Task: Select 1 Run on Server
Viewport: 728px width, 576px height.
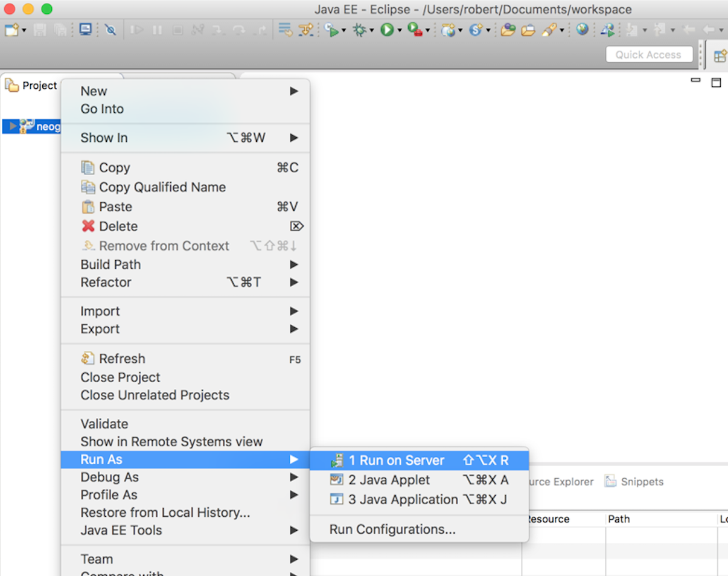Action: tap(420, 461)
